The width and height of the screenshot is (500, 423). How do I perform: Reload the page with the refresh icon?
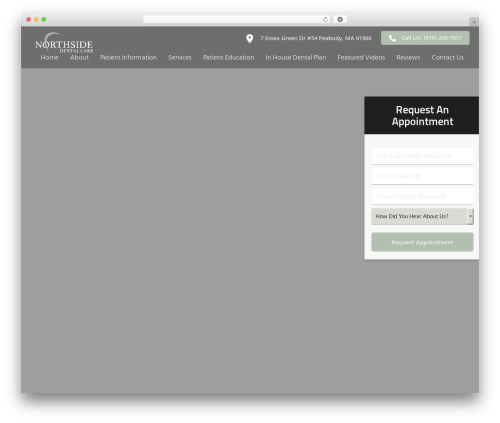click(325, 19)
